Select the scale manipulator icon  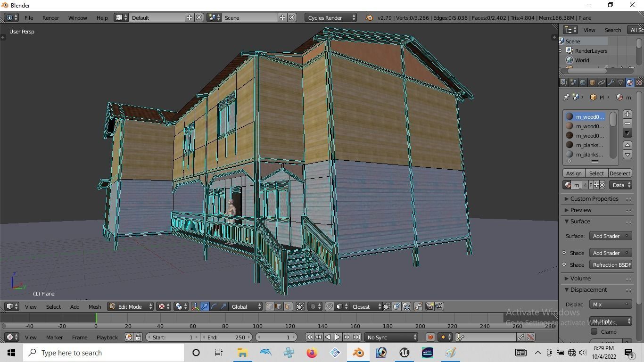(x=223, y=306)
